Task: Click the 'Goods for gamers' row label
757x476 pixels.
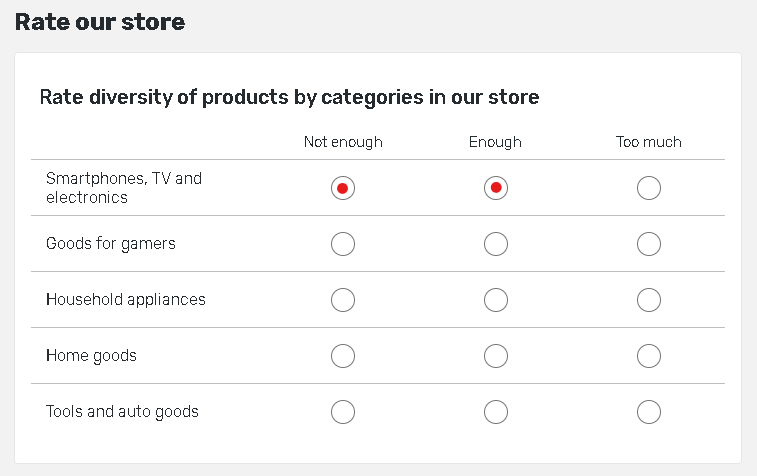Action: pos(111,244)
